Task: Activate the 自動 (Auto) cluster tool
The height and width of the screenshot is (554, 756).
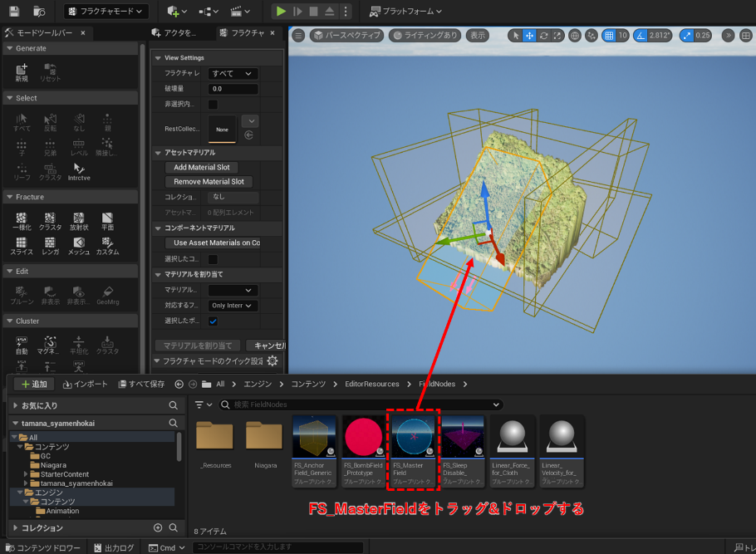Action: click(x=22, y=345)
